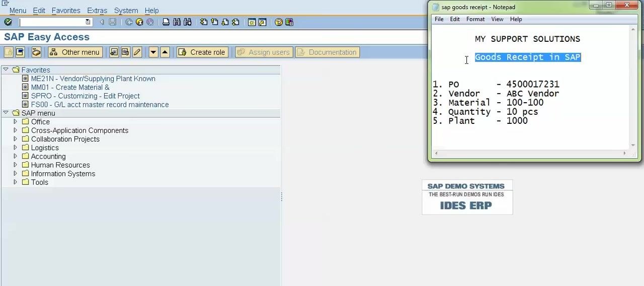Open Notepad's Format menu
Image resolution: width=644 pixels, height=286 pixels.
pyautogui.click(x=475, y=19)
